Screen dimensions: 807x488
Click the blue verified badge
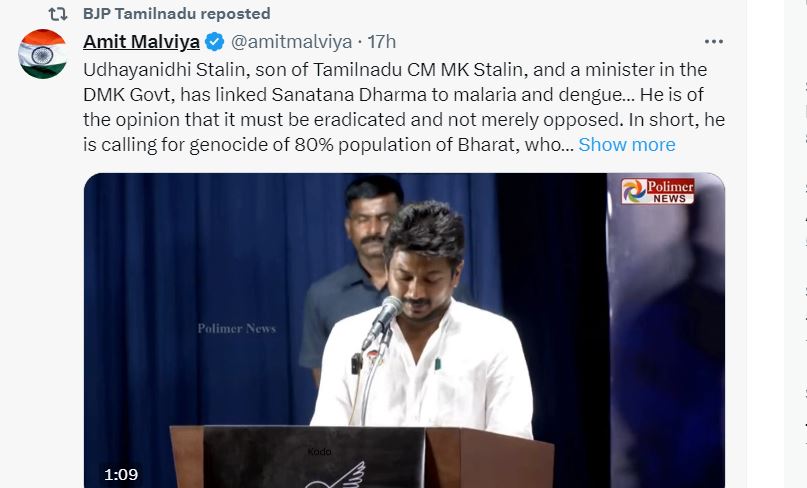(215, 42)
